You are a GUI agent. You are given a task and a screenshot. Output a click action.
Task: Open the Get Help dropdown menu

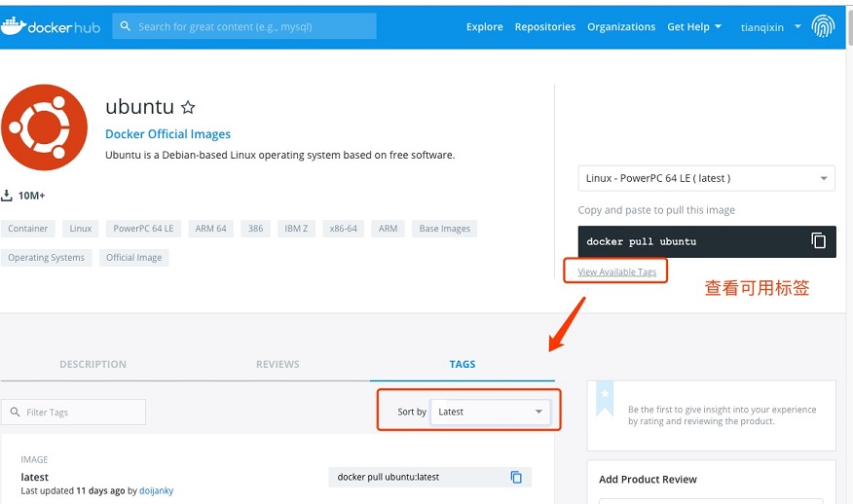693,26
